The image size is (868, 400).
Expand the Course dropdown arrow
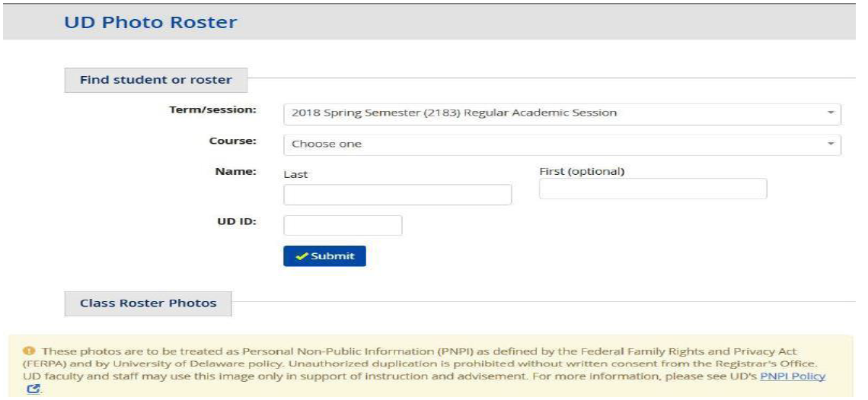point(830,144)
